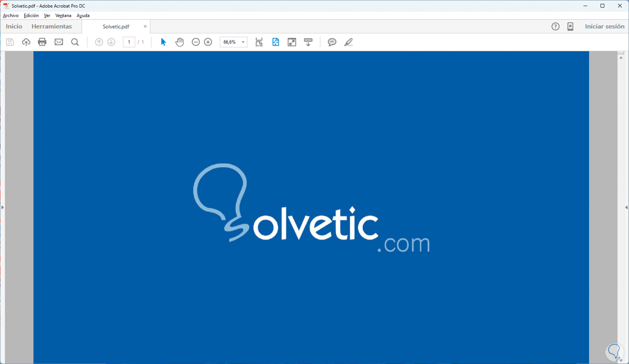Viewport: 629px width, 364px height.
Task: Open the Ver menu
Action: coord(47,16)
